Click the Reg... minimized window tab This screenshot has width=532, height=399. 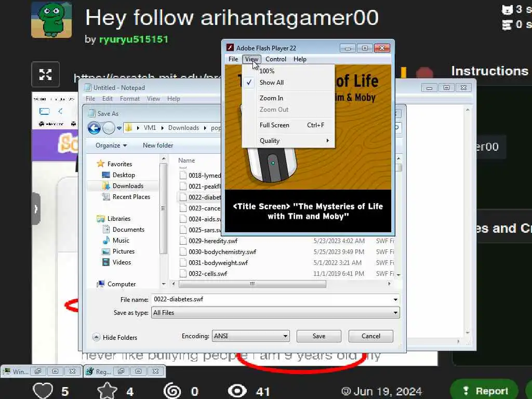click(x=99, y=371)
